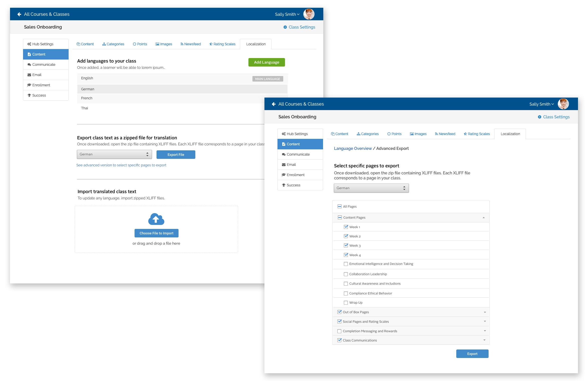
Task: Click the cloud upload icon in the import box
Action: pos(156,219)
